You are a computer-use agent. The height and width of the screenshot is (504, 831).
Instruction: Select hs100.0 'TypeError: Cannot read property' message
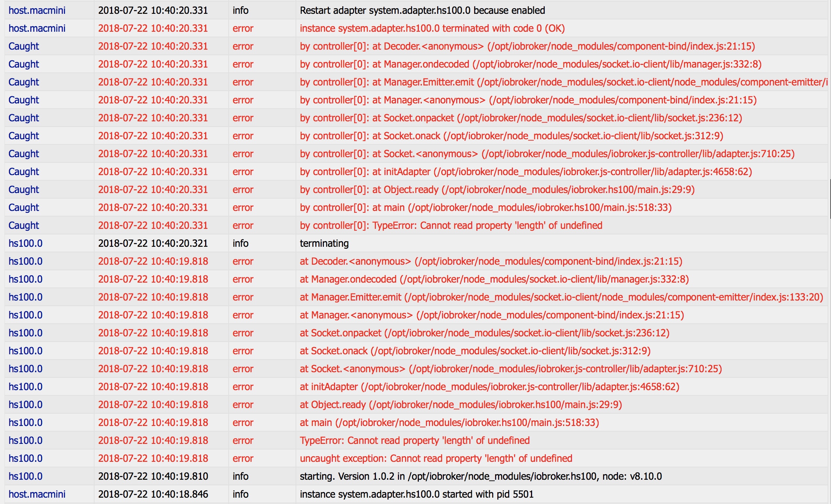coord(415,441)
